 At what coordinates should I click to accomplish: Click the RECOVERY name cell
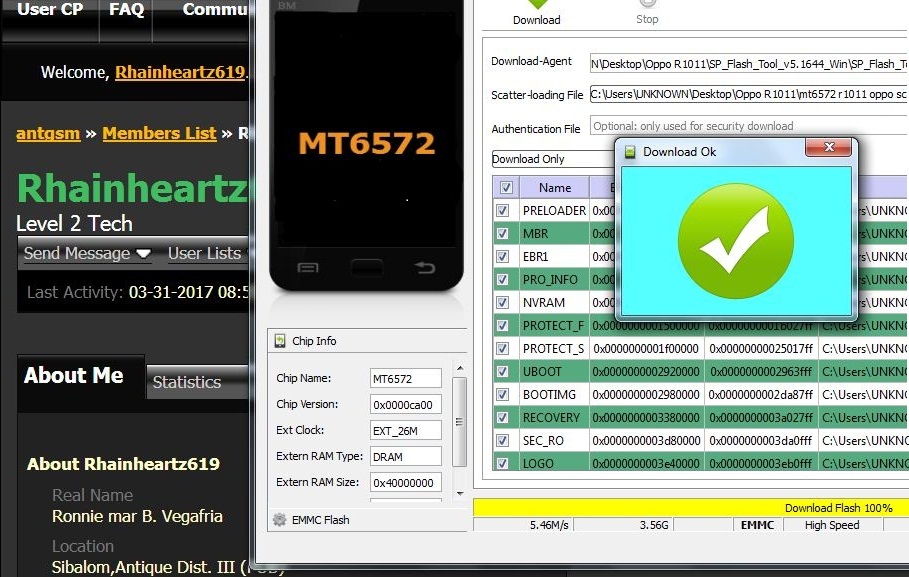[x=554, y=418]
